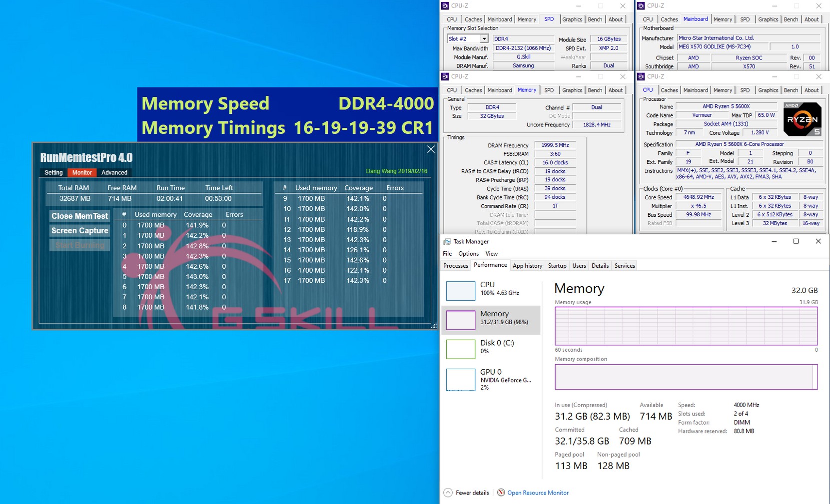Open Caches tab in CPU-Z CPU window
This screenshot has height=504, width=830.
pyautogui.click(x=669, y=90)
